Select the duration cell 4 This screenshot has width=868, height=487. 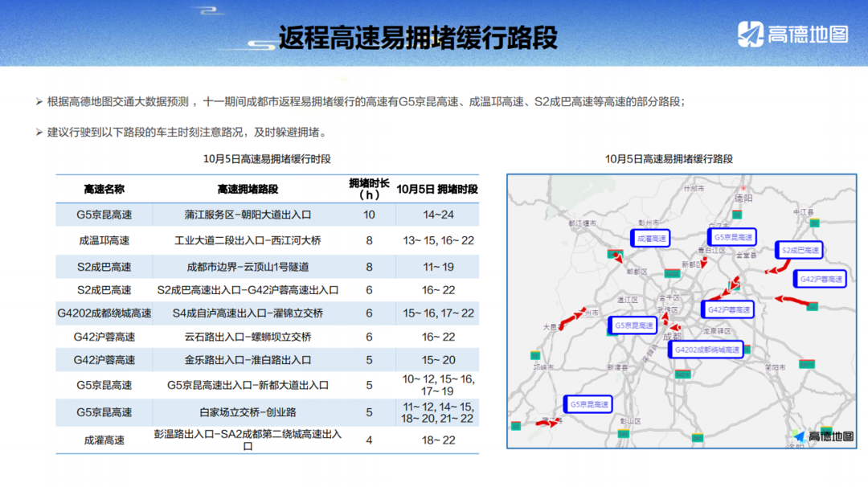(369, 440)
